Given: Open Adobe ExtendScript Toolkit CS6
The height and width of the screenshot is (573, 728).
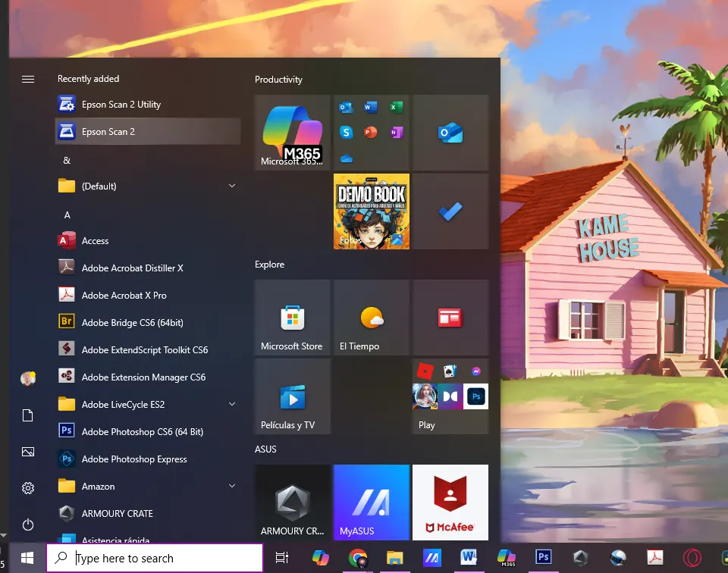Looking at the screenshot, I should tap(148, 350).
